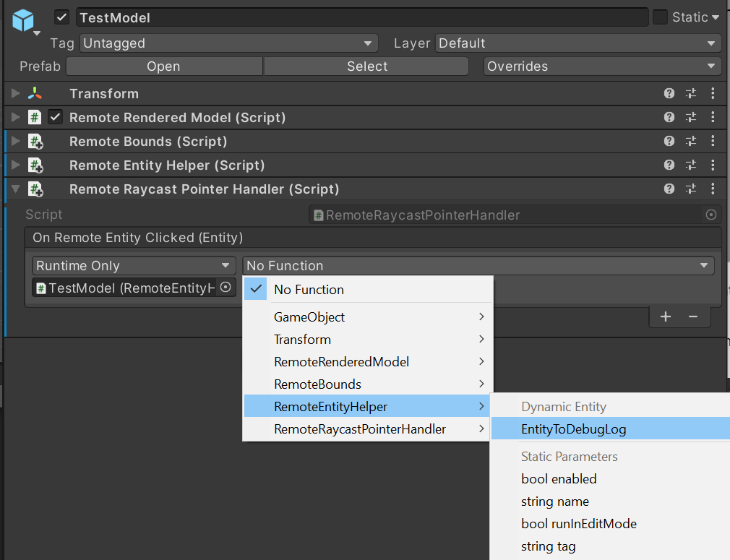The image size is (730, 560).
Task: Open the No Function selection dropdown
Action: click(x=478, y=266)
